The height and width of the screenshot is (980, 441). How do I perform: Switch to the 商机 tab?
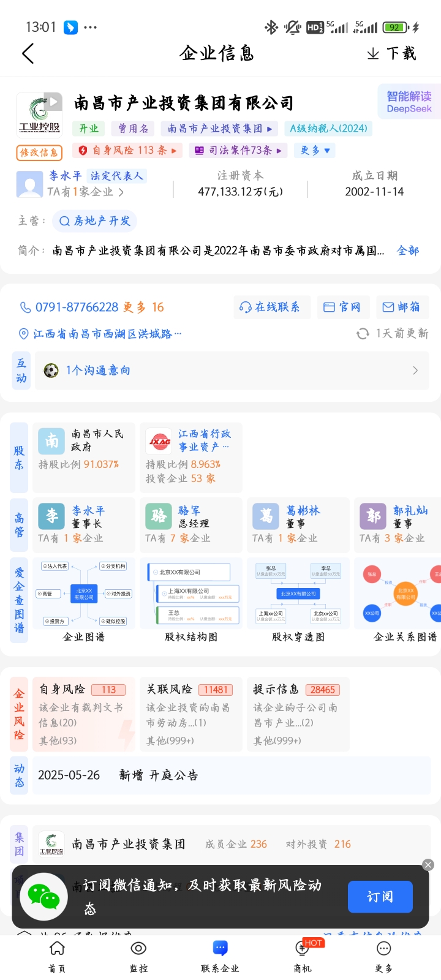point(303,956)
